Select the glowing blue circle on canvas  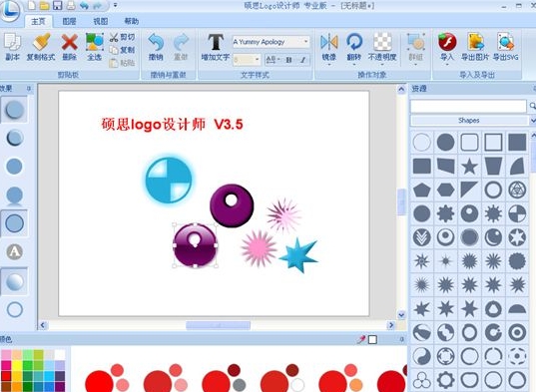[168, 180]
